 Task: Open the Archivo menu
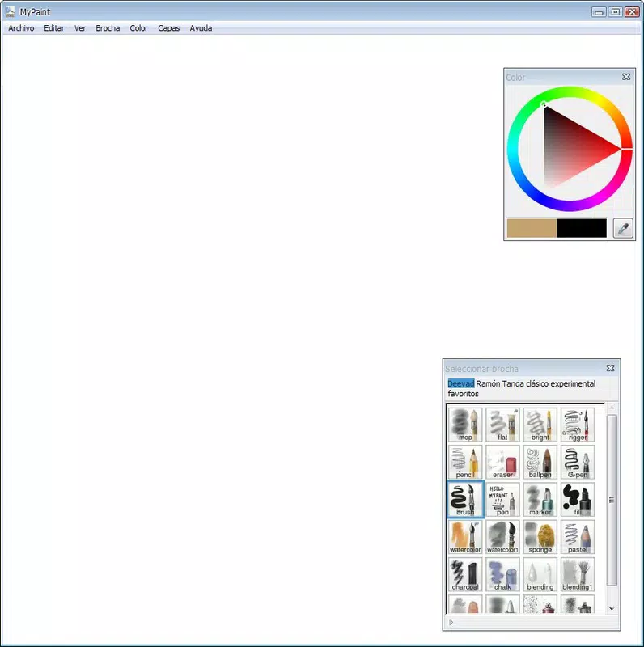coord(21,28)
